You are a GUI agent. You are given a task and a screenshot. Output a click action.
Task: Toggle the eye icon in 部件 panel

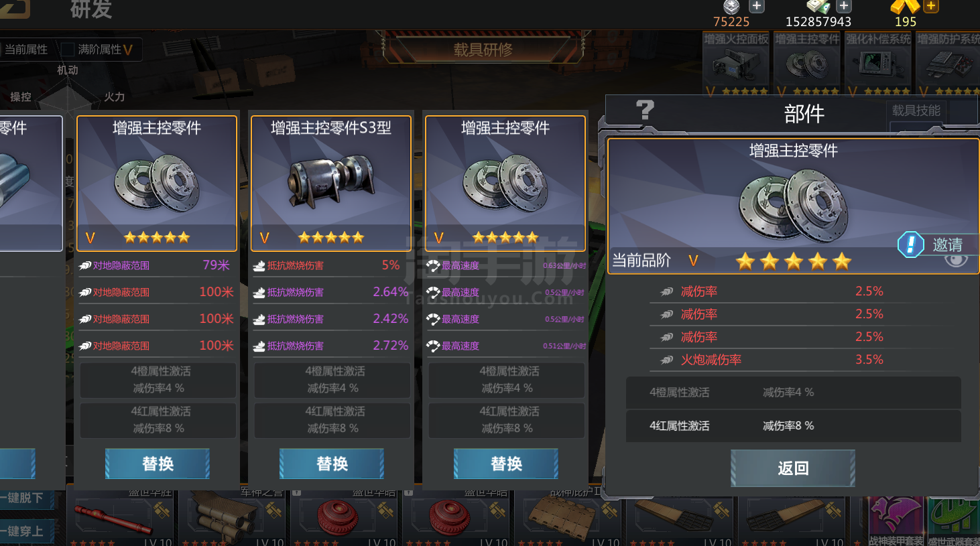[957, 260]
